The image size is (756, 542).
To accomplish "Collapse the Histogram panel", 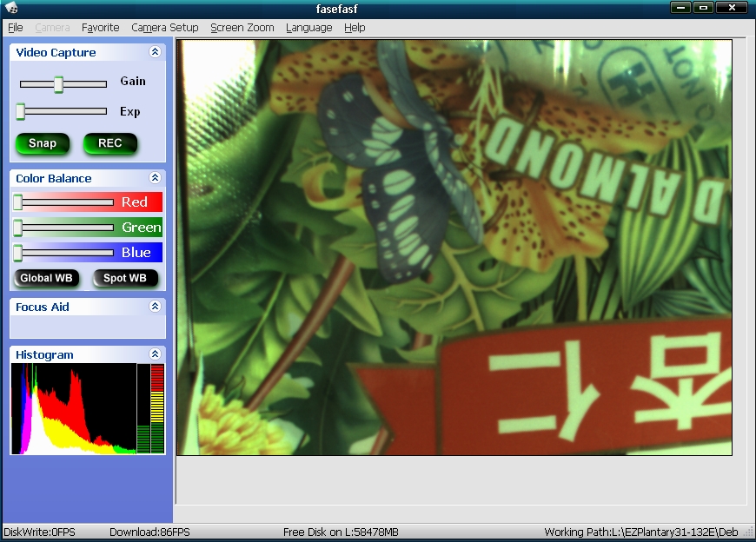I will pyautogui.click(x=155, y=354).
